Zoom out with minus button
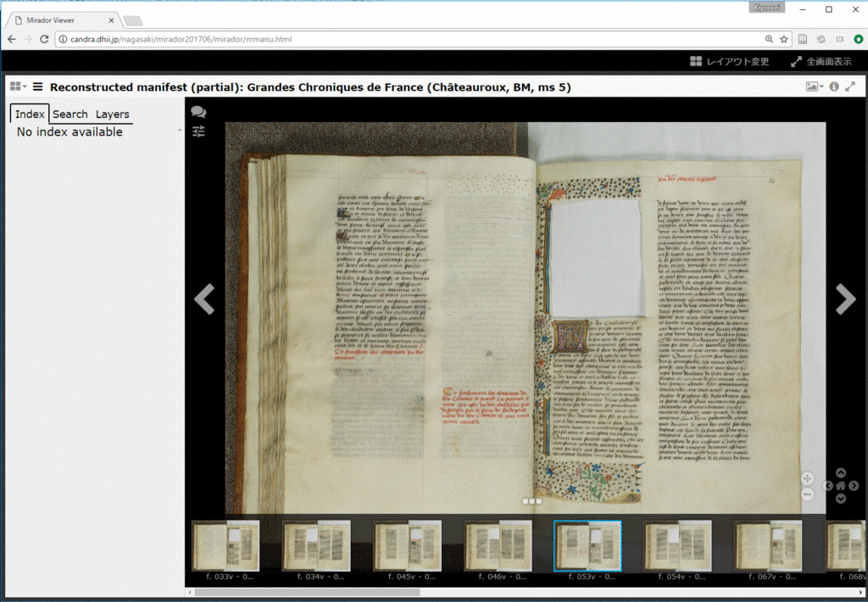The image size is (868, 602). [808, 494]
